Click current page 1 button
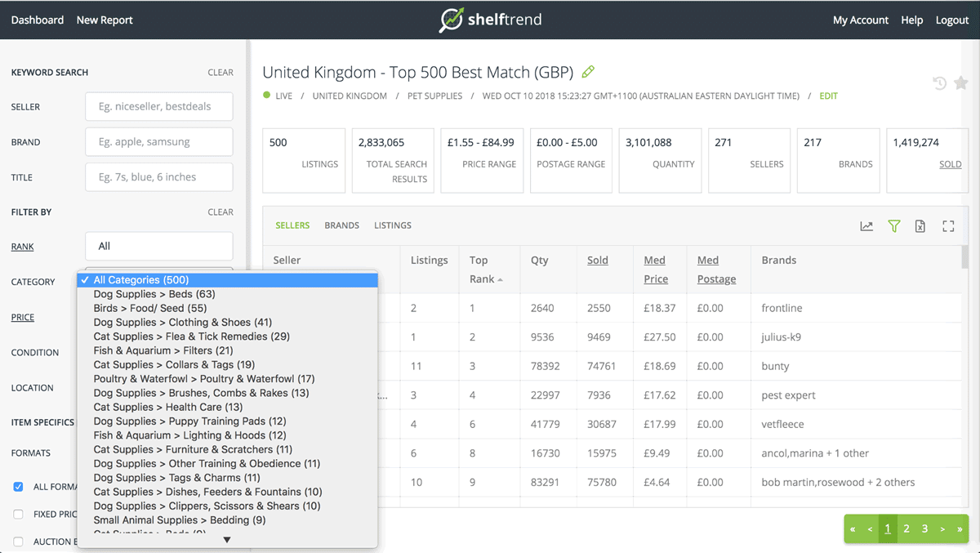The width and height of the screenshot is (980, 553). click(888, 529)
